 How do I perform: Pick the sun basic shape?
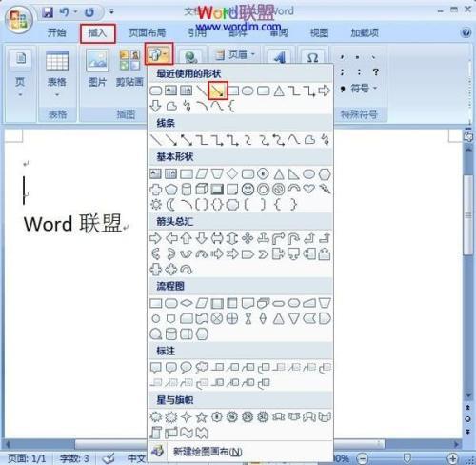pyautogui.click(x=155, y=205)
